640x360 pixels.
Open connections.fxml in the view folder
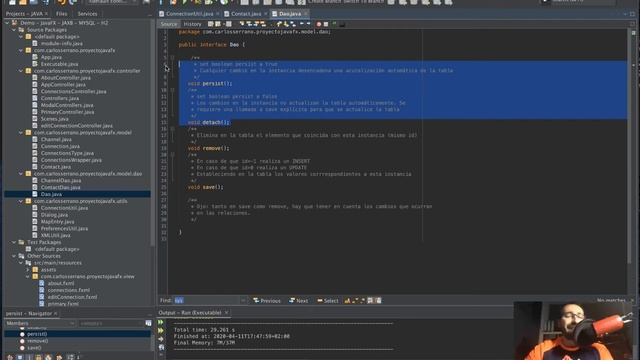68,291
